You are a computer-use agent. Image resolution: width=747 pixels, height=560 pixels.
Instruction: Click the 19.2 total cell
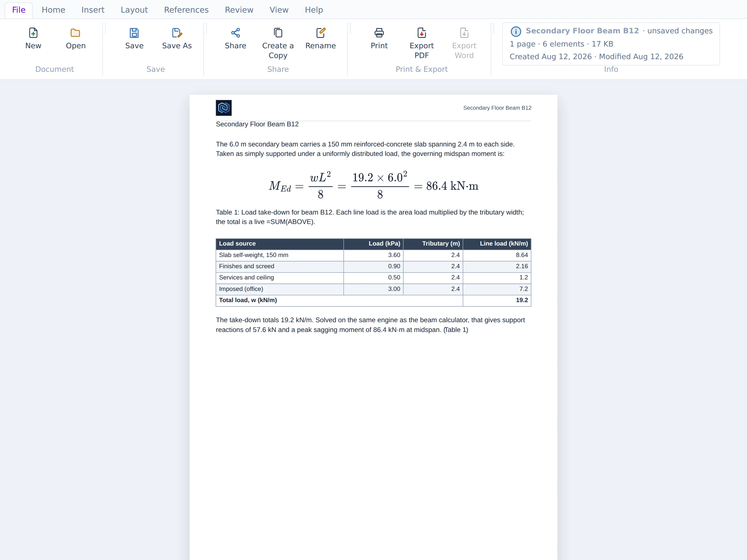[497, 300]
